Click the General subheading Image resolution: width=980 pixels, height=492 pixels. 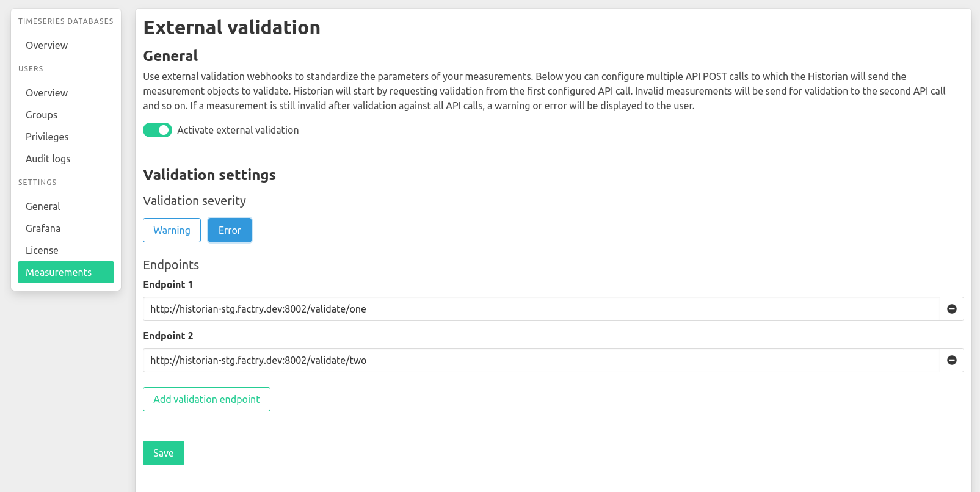[x=170, y=56]
